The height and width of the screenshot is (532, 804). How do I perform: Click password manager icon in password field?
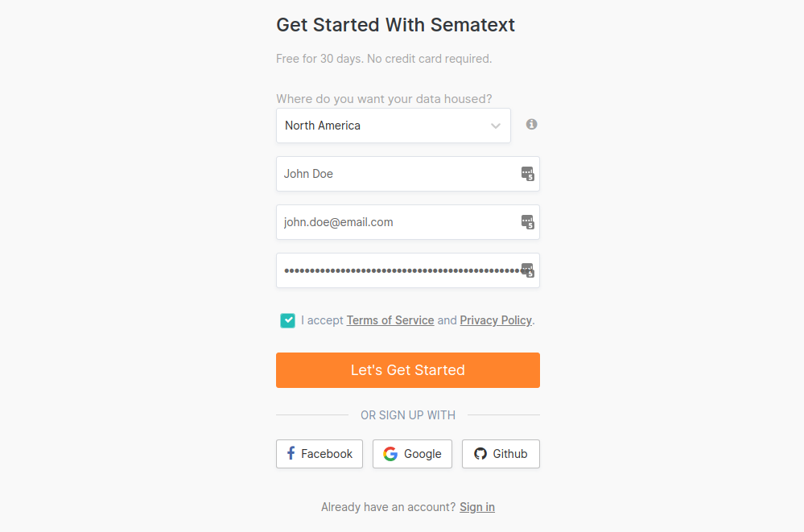click(528, 270)
